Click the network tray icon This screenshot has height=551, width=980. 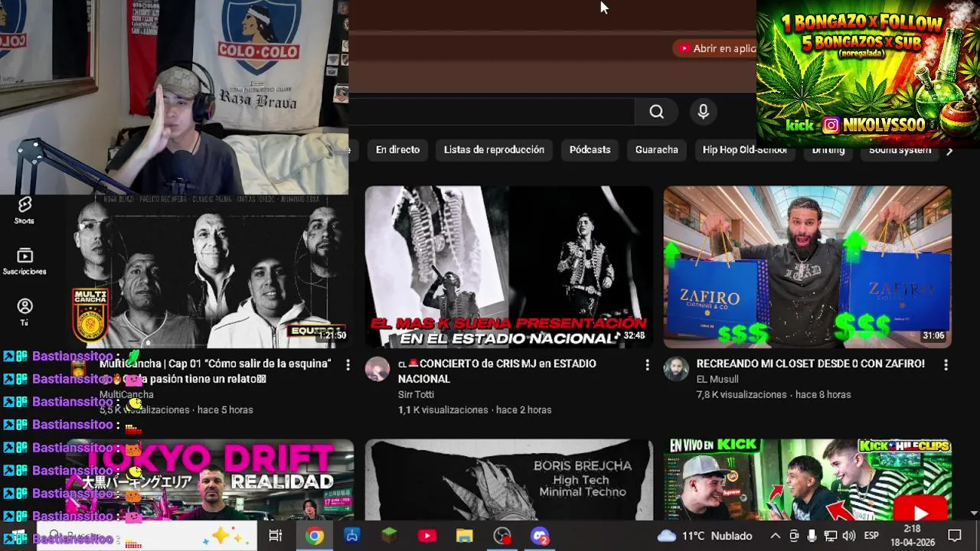pos(830,536)
